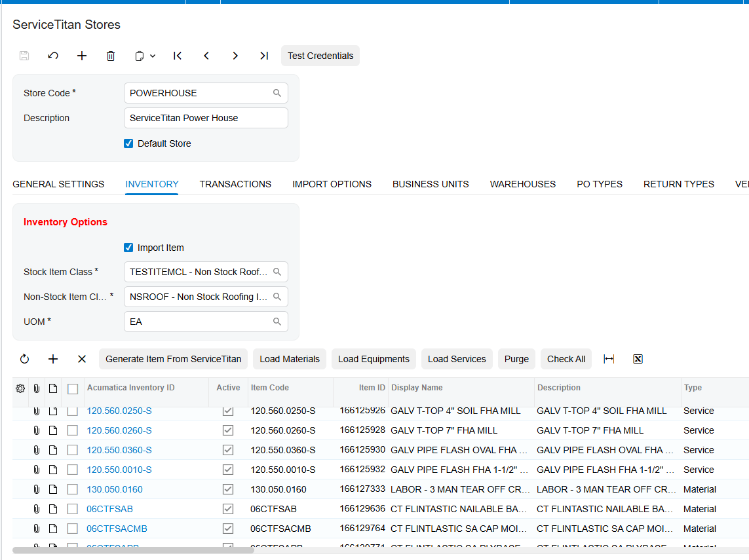Click the horizontal grid scrollbar
Image resolution: width=749 pixels, height=560 pixels.
tap(133, 550)
